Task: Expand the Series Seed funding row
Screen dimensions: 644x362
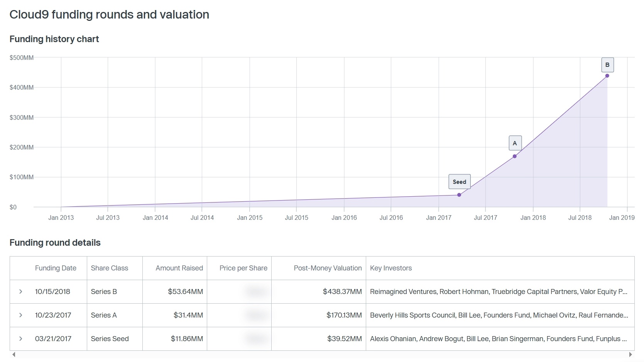Action: click(21, 339)
